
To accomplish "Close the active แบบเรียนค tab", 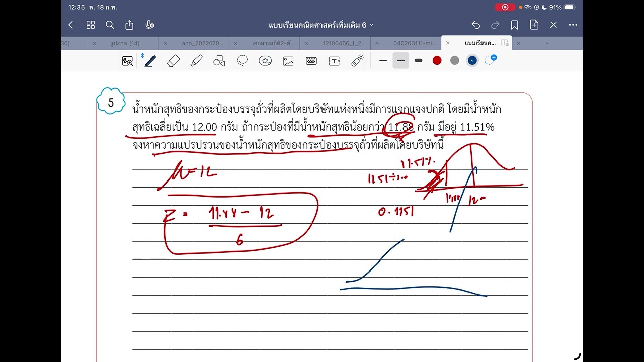I will [x=447, y=43].
